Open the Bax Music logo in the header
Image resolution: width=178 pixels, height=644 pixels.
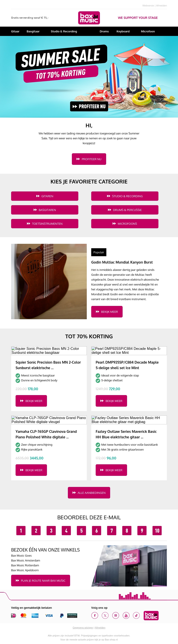click(x=89, y=18)
